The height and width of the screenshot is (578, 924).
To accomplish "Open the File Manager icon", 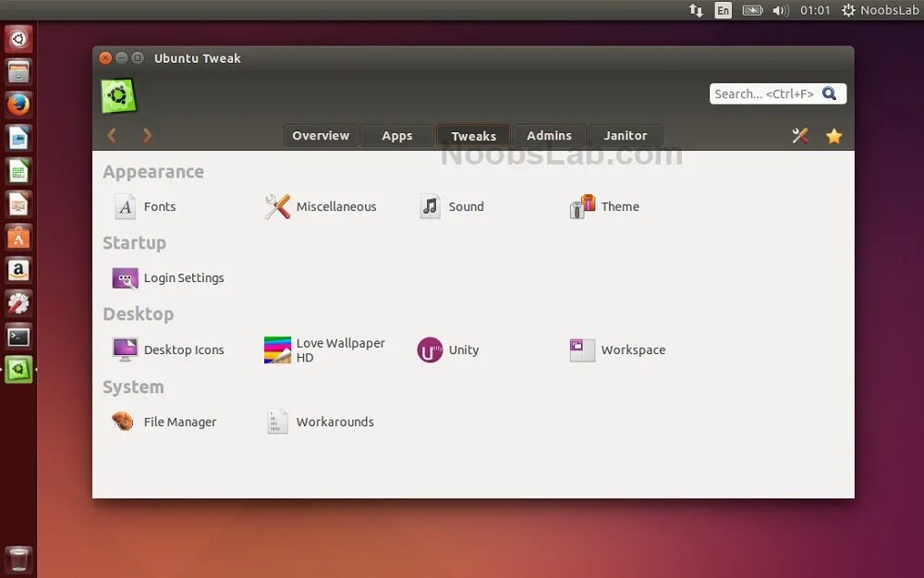I will (x=123, y=421).
